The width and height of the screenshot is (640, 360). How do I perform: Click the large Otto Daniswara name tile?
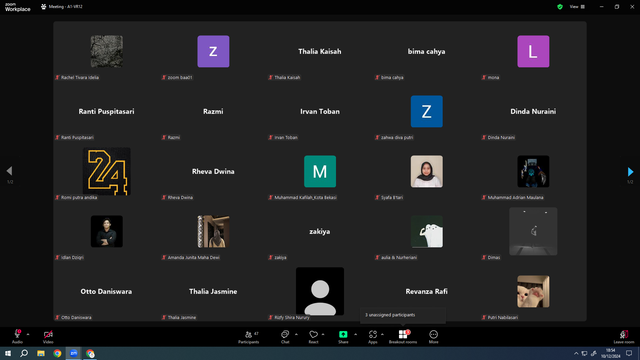[106, 291]
